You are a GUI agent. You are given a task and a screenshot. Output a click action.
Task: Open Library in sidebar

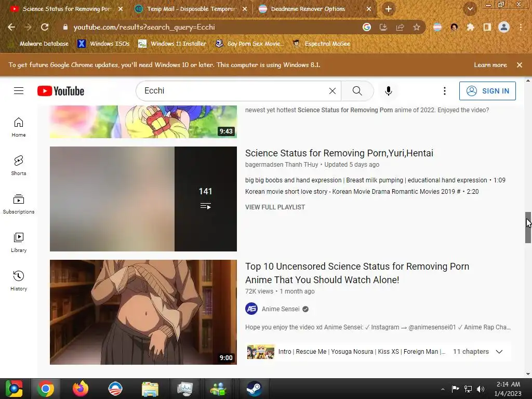click(19, 242)
